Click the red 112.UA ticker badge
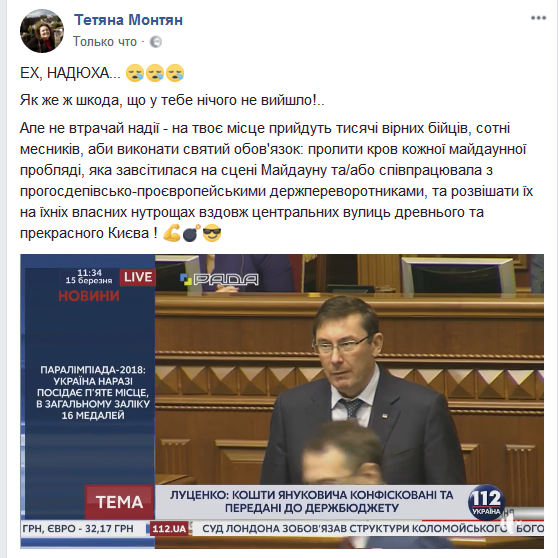 click(169, 529)
